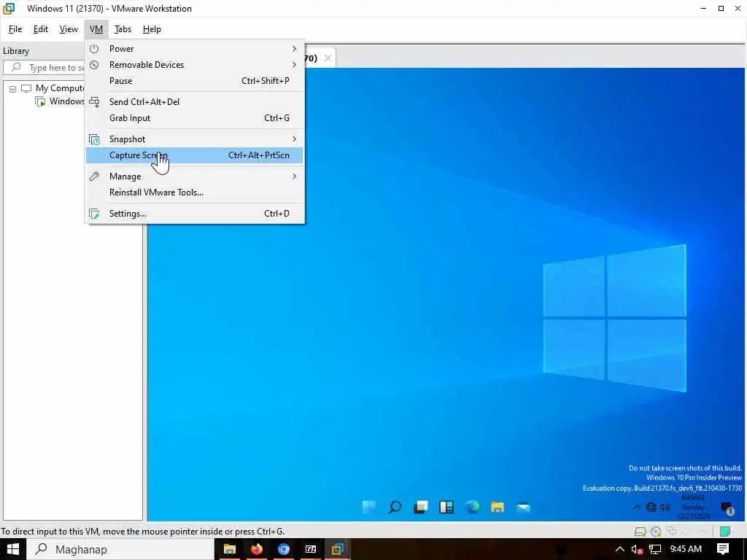Click the Power icon in VM menu
This screenshot has width=747, height=560.
(x=94, y=49)
